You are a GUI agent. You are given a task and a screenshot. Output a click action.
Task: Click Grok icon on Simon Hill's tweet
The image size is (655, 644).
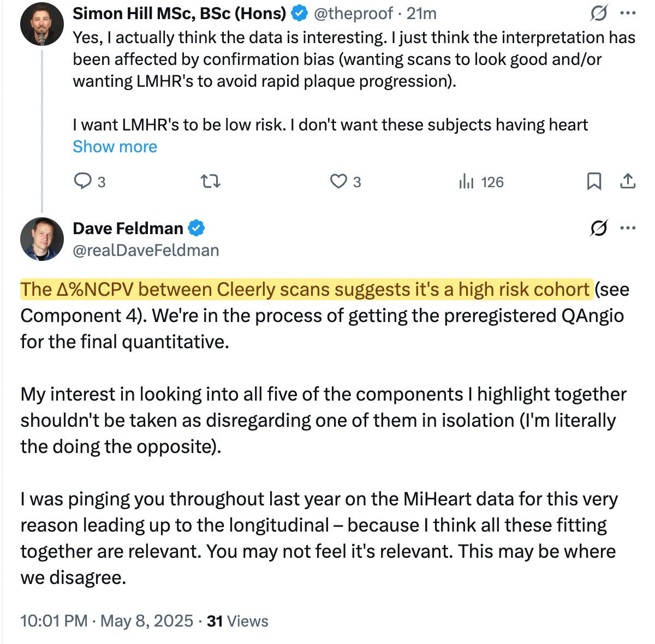point(599,14)
